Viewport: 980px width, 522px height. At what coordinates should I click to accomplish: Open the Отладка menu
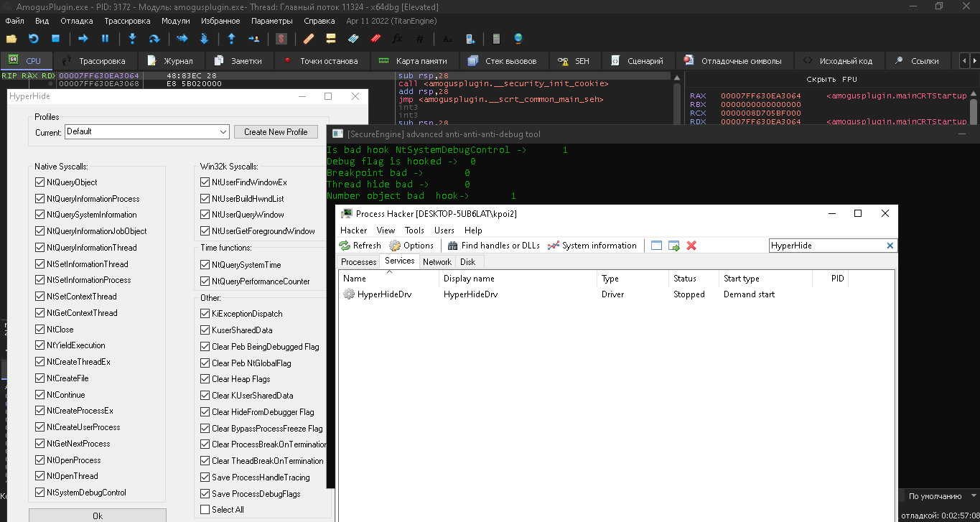[76, 21]
